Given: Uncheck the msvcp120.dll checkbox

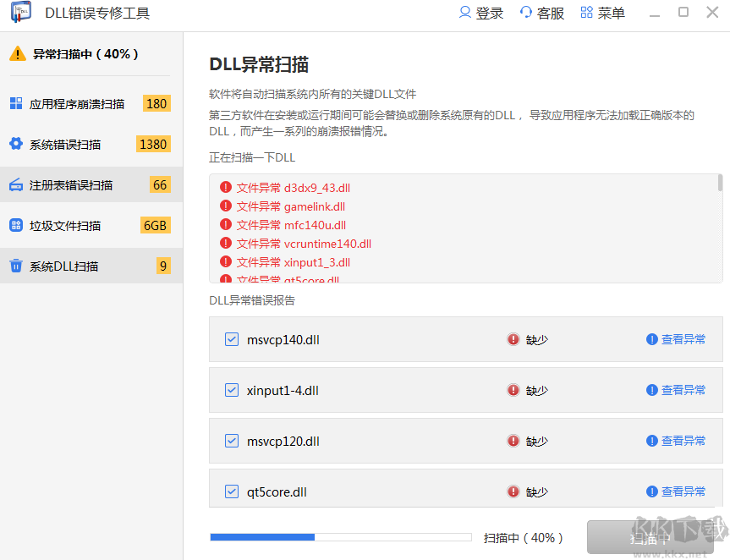Looking at the screenshot, I should (x=232, y=441).
